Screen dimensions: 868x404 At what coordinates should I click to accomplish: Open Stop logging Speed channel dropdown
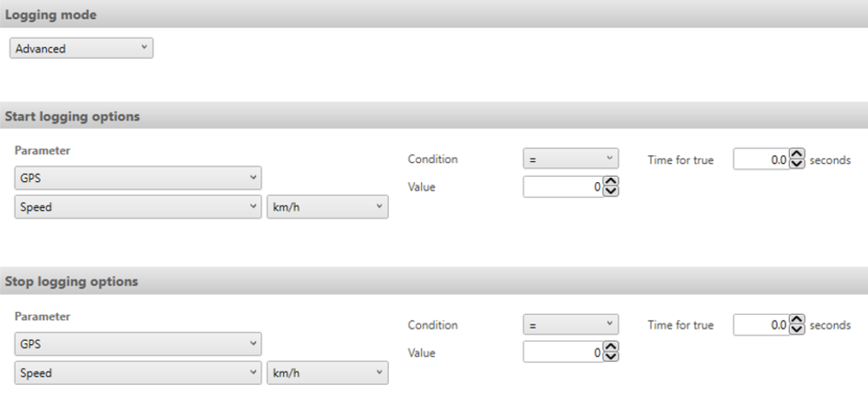pyautogui.click(x=138, y=373)
